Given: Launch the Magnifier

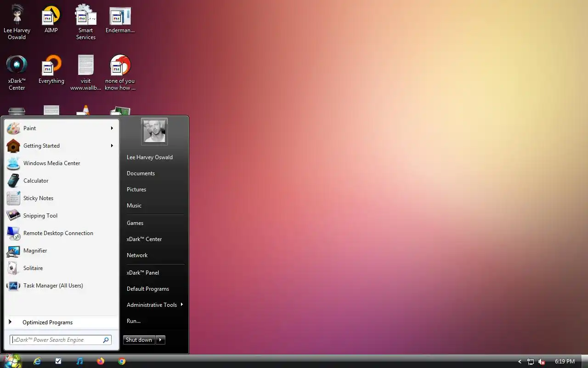Looking at the screenshot, I should tap(62, 251).
